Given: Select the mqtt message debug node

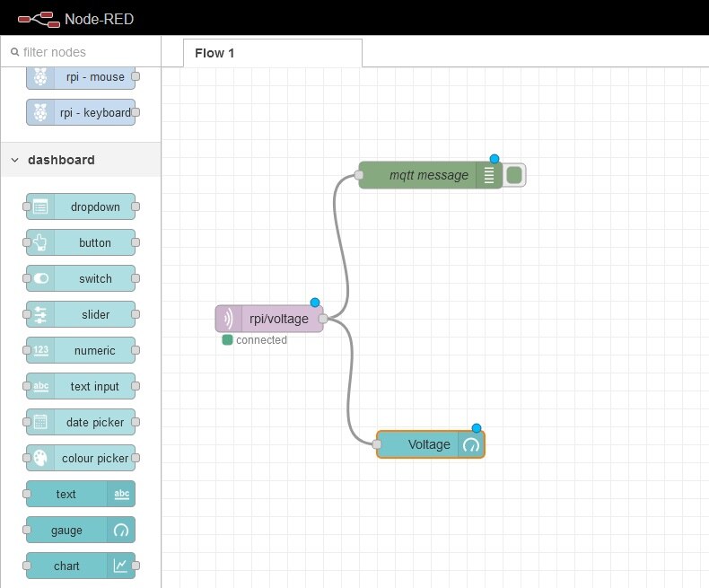Looking at the screenshot, I should (x=430, y=175).
